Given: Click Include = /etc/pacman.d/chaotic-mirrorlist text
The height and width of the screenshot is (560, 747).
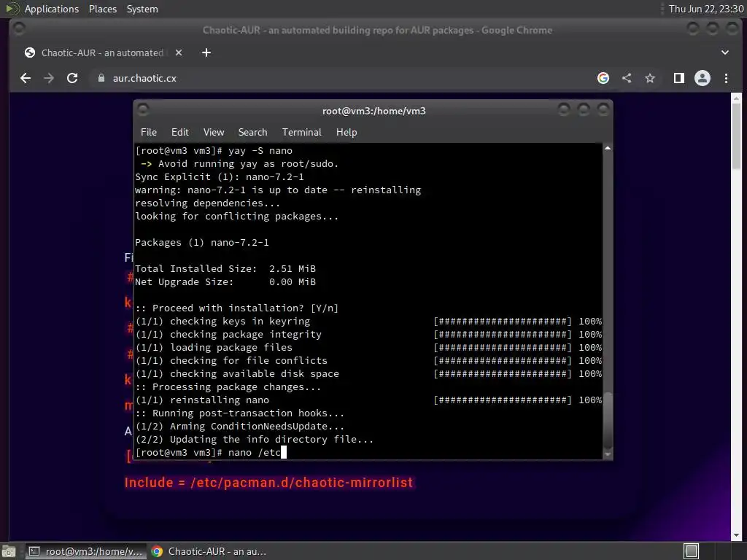Looking at the screenshot, I should (x=268, y=483).
